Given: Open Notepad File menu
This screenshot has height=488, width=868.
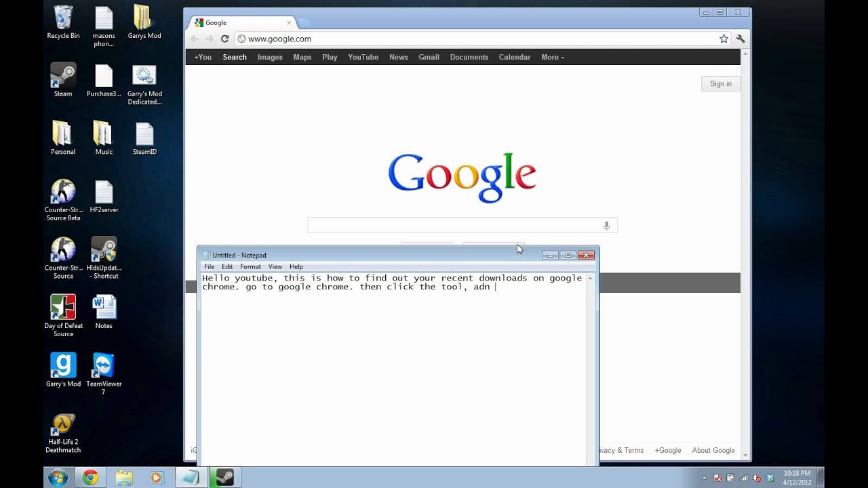Looking at the screenshot, I should [x=210, y=267].
